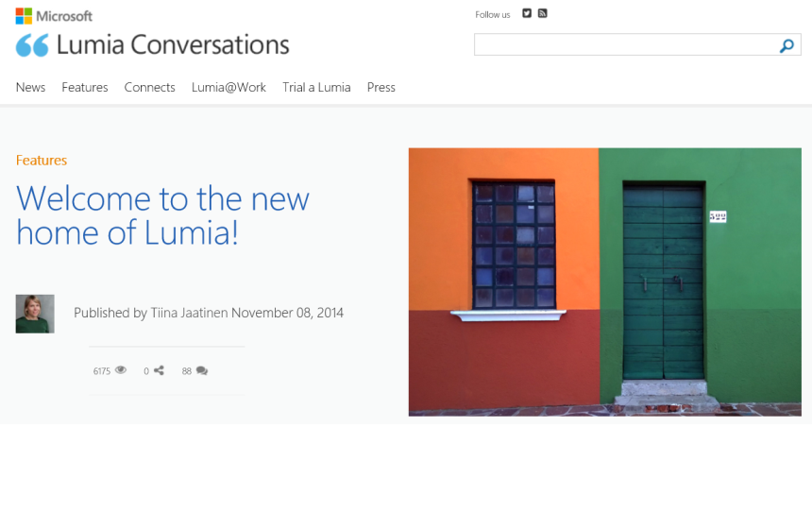Click the share icon next to 0
Viewport: 812px width, 529px height.
pos(159,370)
